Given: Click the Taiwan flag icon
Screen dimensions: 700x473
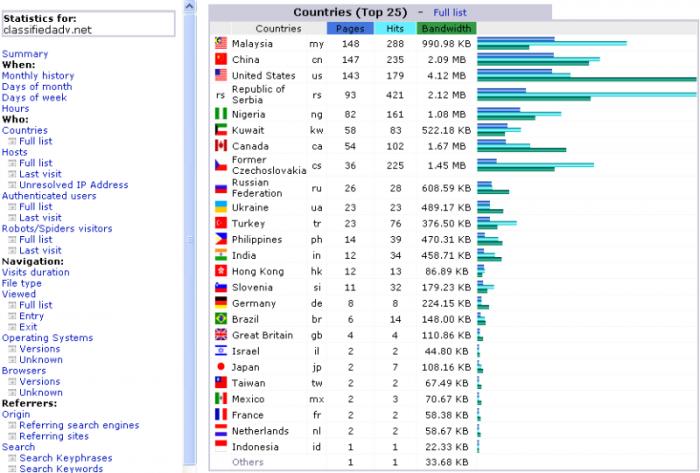Looking at the screenshot, I should click(x=221, y=383).
